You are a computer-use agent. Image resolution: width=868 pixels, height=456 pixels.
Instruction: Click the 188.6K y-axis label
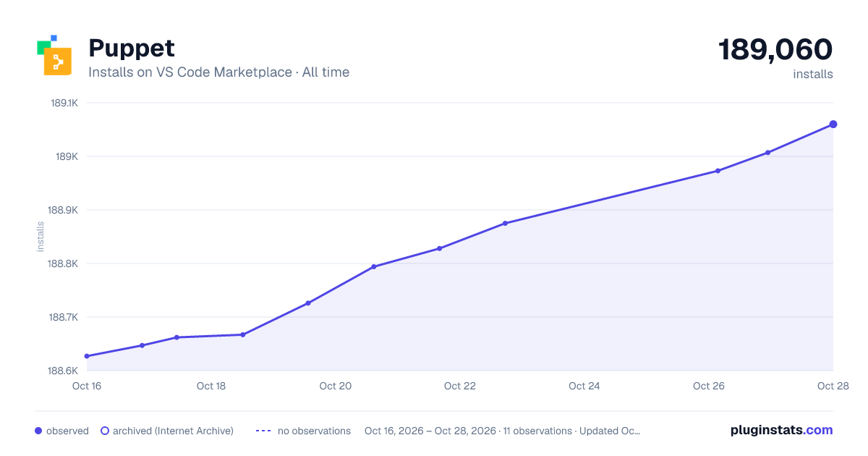tap(63, 371)
